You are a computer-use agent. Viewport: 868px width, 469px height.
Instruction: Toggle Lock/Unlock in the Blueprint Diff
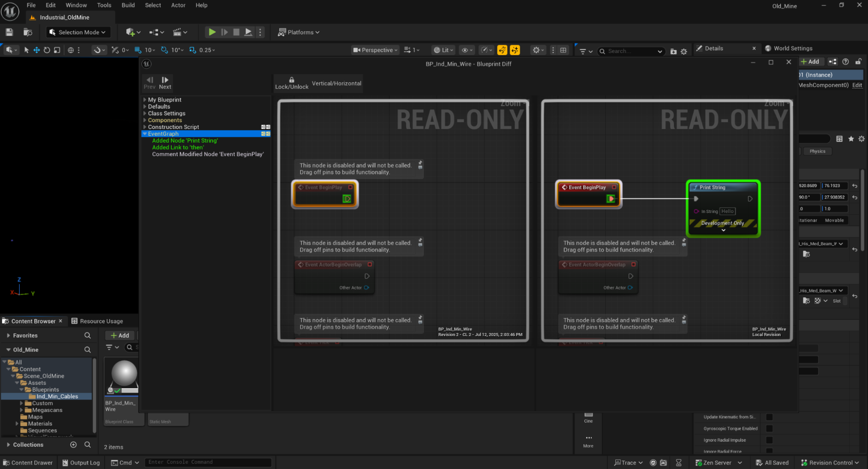292,83
